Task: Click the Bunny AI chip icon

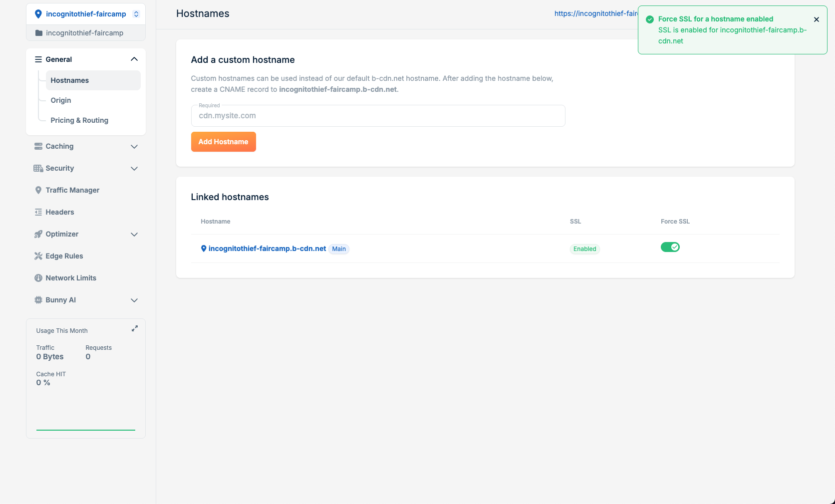Action: (38, 300)
